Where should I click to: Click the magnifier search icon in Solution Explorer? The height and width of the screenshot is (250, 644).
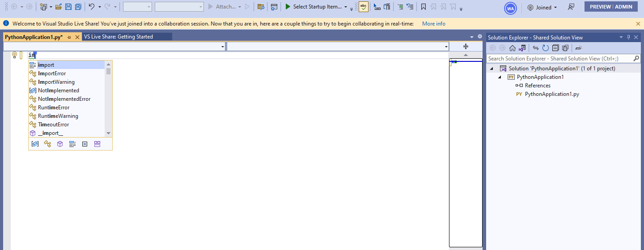[637, 59]
